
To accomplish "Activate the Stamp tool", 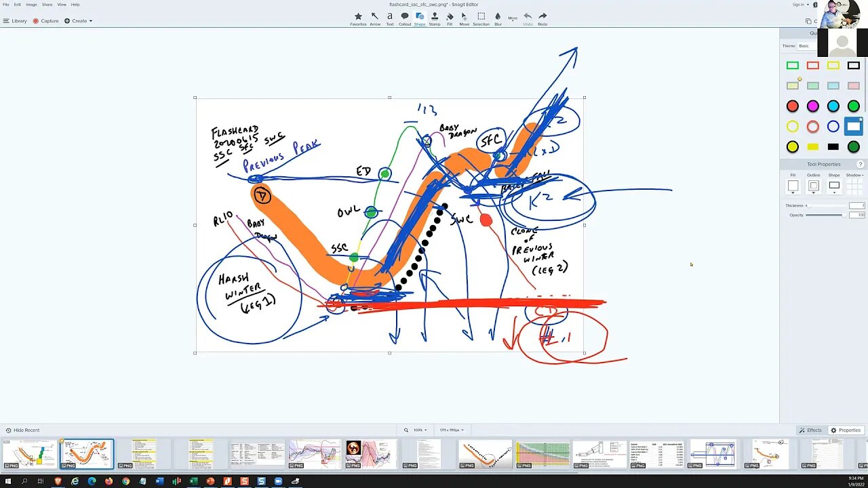I will click(x=435, y=18).
